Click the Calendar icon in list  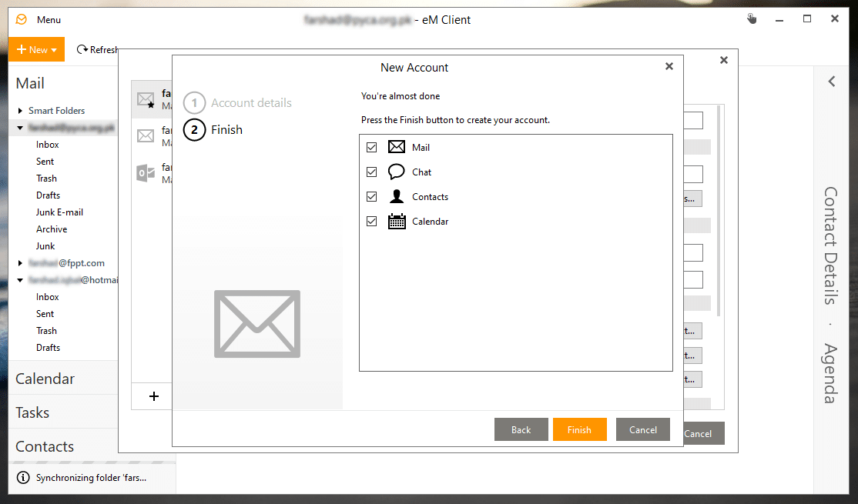[x=397, y=222]
